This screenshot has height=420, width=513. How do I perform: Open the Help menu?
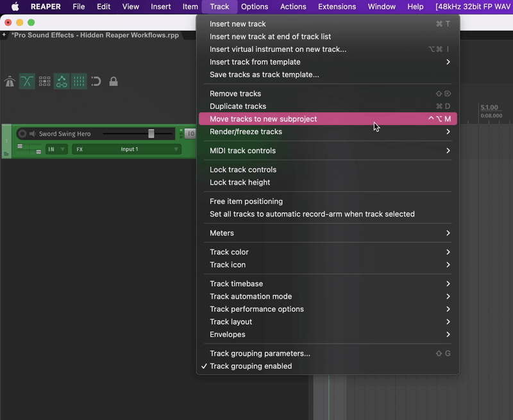pos(415,6)
